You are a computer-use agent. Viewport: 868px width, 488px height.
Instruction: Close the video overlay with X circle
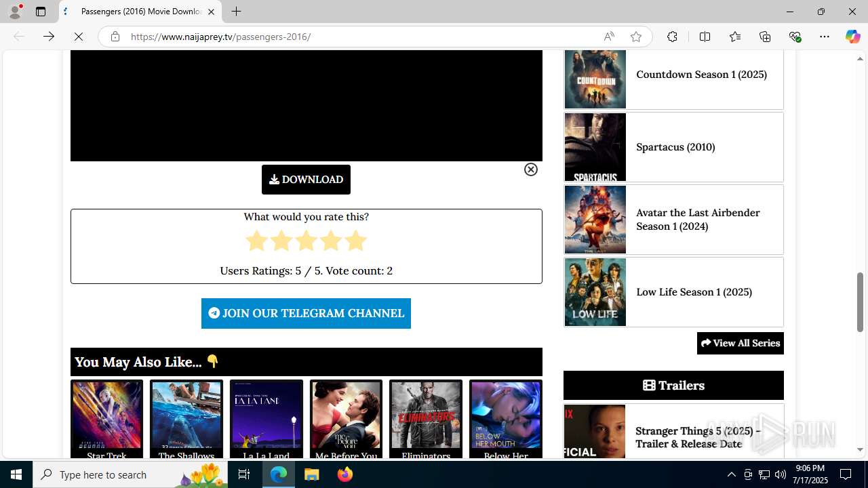tap(531, 169)
